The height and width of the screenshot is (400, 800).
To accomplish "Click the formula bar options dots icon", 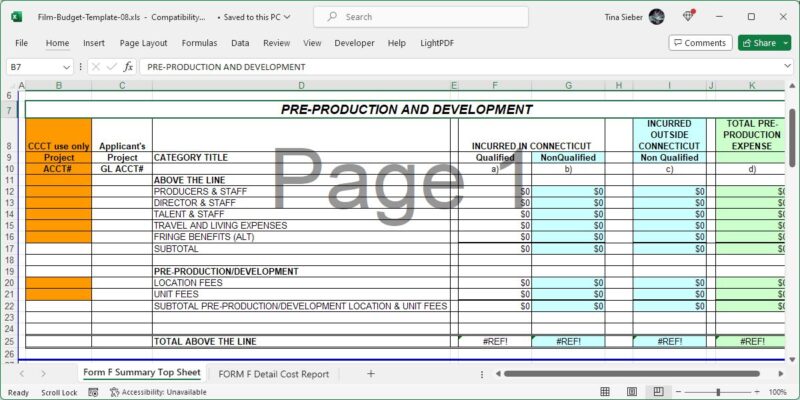I will (81, 67).
